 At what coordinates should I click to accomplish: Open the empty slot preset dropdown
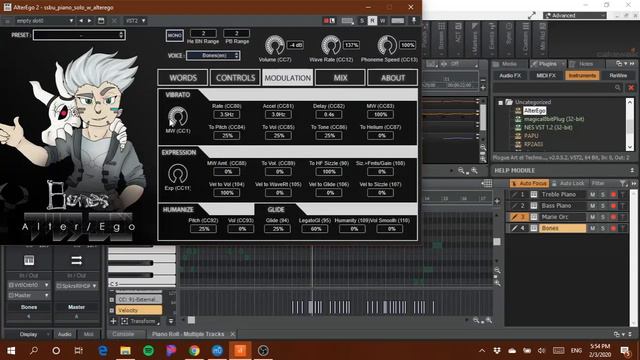(x=44, y=20)
